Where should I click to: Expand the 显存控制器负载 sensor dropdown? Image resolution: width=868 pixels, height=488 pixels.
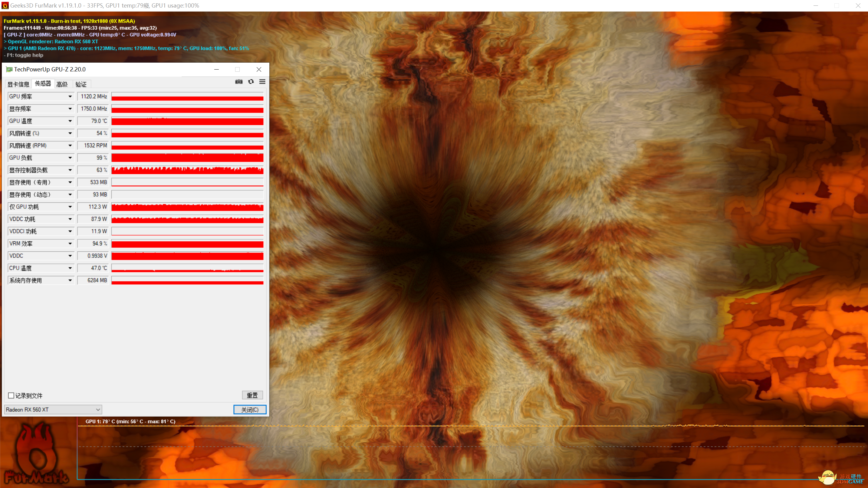tap(70, 170)
